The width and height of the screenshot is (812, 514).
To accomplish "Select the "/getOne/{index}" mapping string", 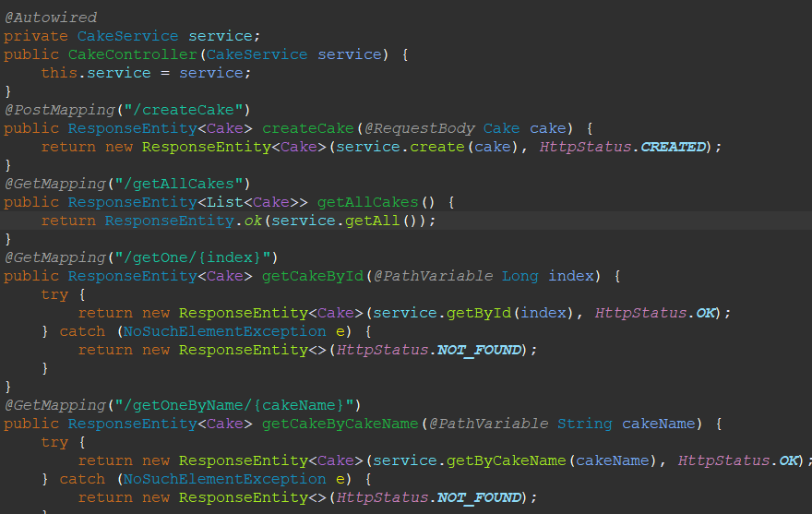I will click(193, 257).
